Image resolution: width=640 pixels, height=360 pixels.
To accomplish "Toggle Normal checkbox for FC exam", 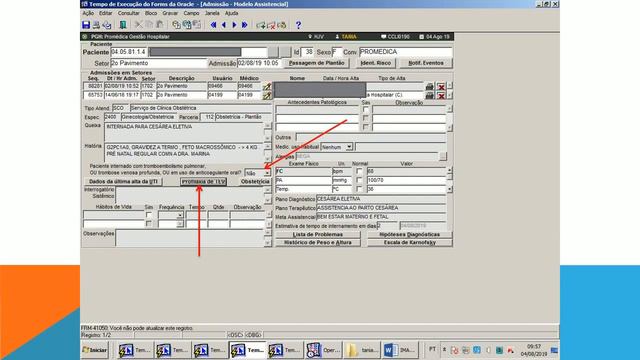I will tap(359, 171).
